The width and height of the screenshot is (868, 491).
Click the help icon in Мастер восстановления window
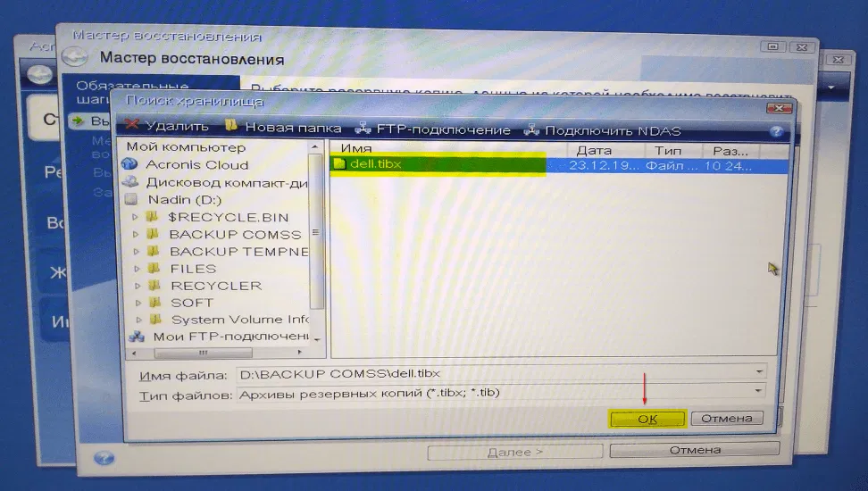tap(104, 458)
